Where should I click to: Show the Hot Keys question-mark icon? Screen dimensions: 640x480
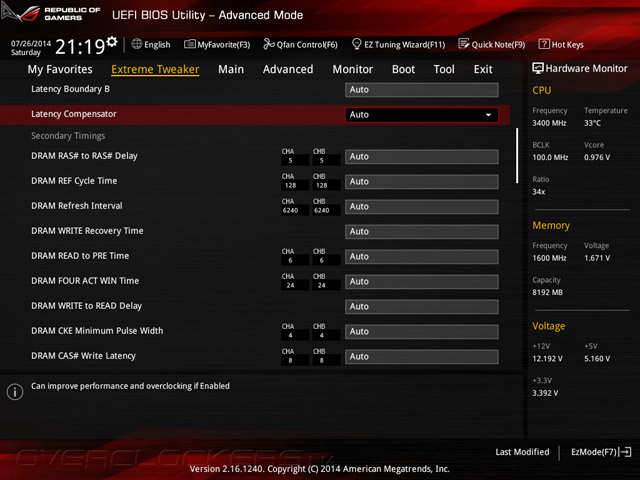click(x=544, y=44)
